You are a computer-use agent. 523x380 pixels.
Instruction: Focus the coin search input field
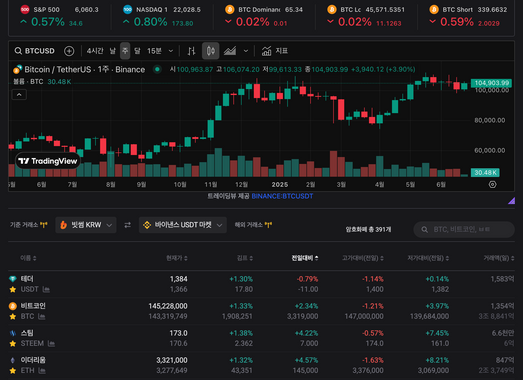[464, 230]
